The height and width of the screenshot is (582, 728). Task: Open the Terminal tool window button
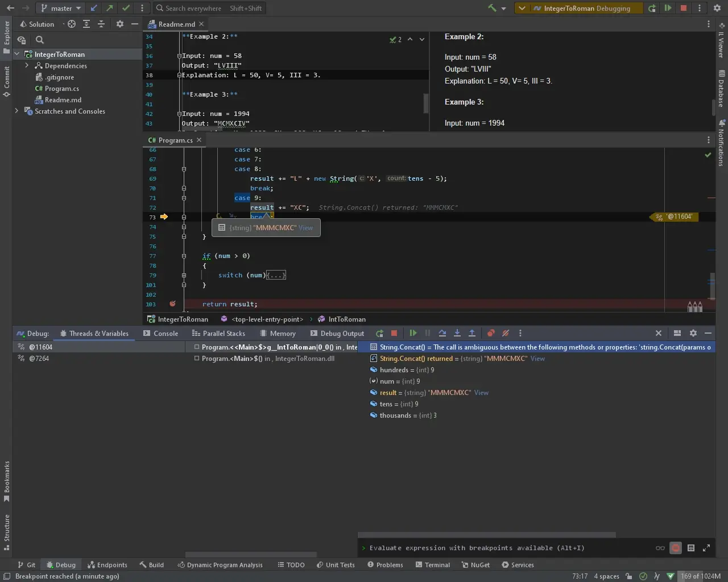432,565
